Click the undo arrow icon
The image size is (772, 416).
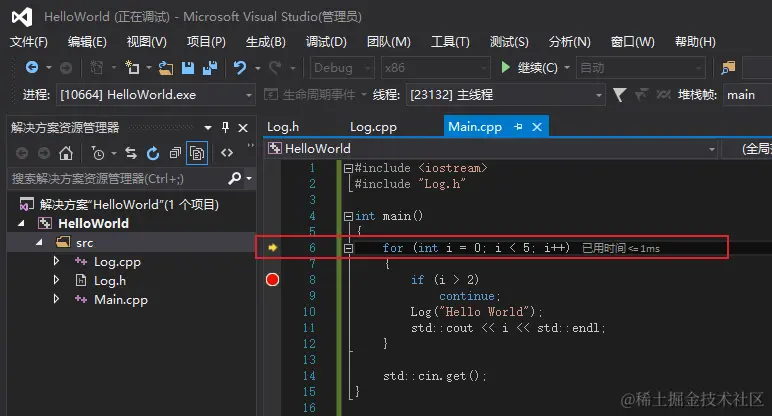tap(240, 67)
